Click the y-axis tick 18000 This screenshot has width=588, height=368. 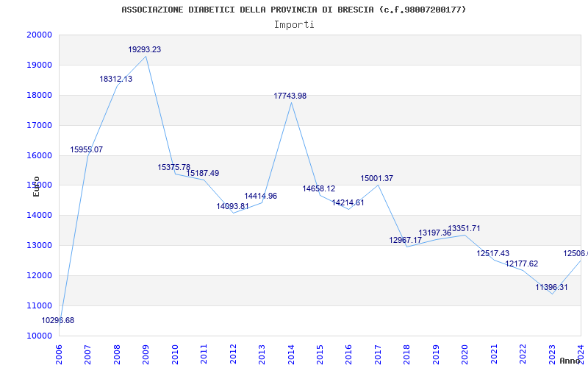pyautogui.click(x=39, y=95)
